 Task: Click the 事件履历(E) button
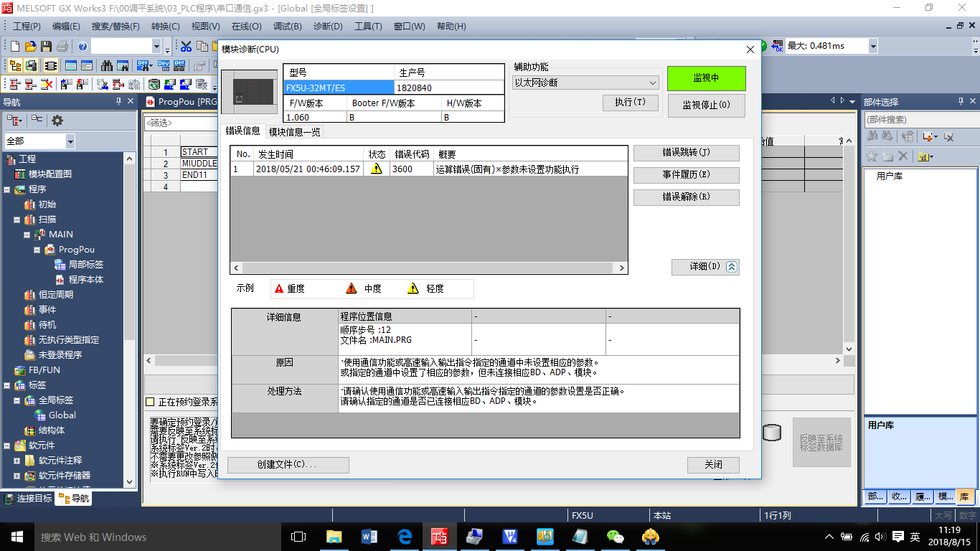coord(686,175)
